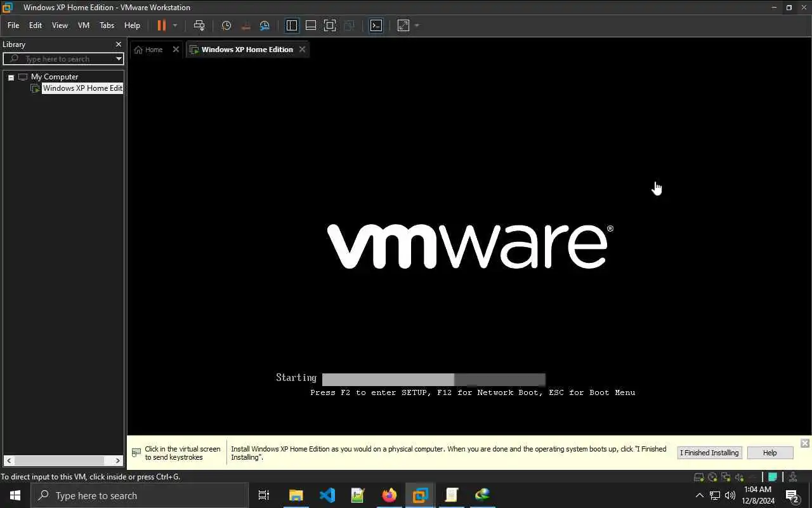This screenshot has height=508, width=812.
Task: Collapse the My Computer tree node
Action: pos(11,77)
